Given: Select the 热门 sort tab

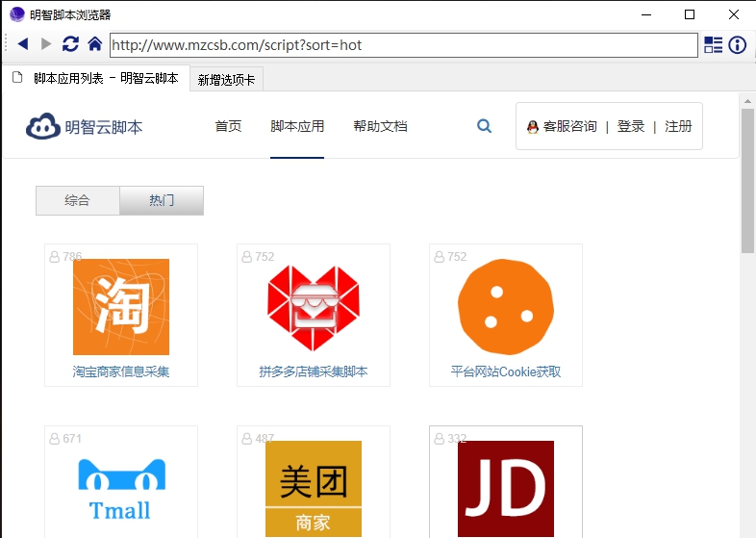Looking at the screenshot, I should point(162,200).
